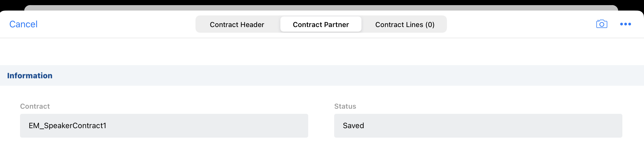Click the EM_SpeakerContract1 contract name text
This screenshot has width=644, height=146.
coord(67,125)
